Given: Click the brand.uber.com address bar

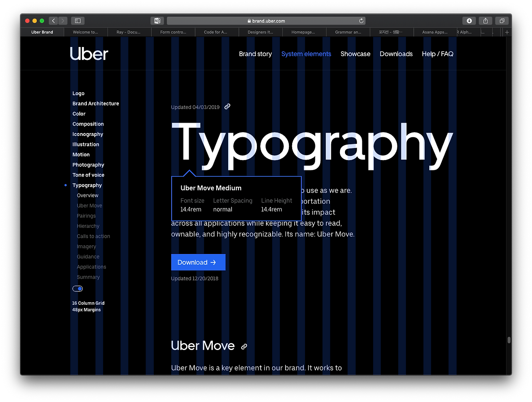Looking at the screenshot, I should click(266, 21).
